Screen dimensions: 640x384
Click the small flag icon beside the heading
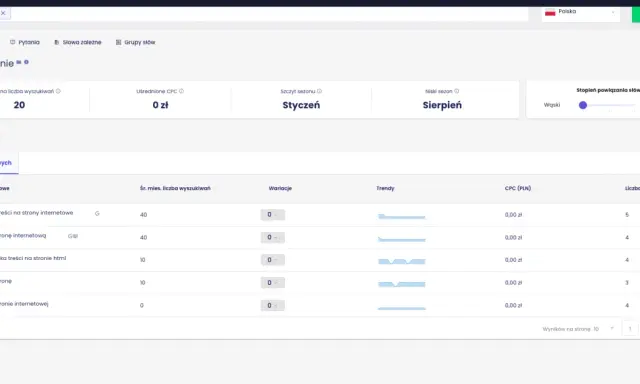pyautogui.click(x=19, y=62)
